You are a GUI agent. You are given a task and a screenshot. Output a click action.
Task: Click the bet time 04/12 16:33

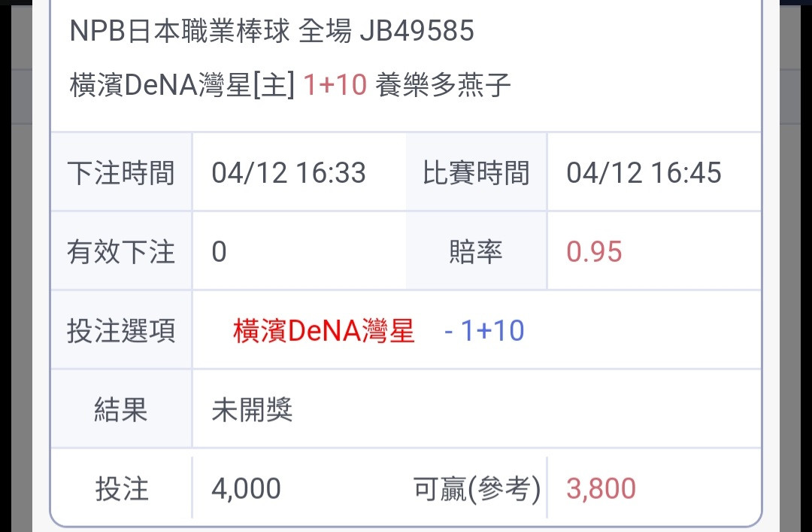click(289, 172)
